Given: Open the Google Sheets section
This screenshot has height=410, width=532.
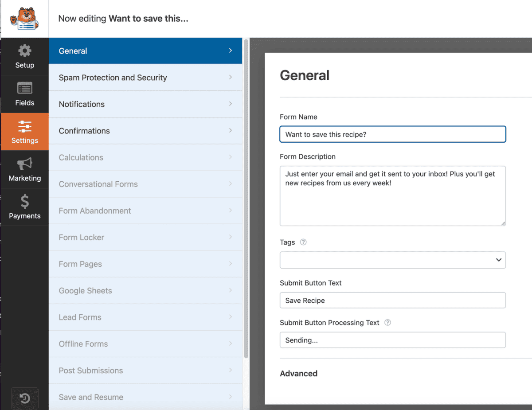Looking at the screenshot, I should tap(145, 290).
